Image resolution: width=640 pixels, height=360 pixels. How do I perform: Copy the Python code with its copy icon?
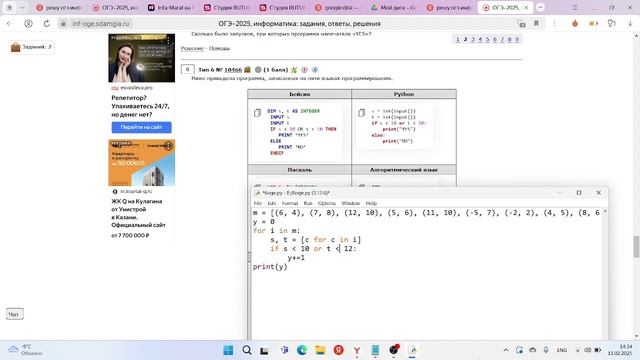coord(361,113)
